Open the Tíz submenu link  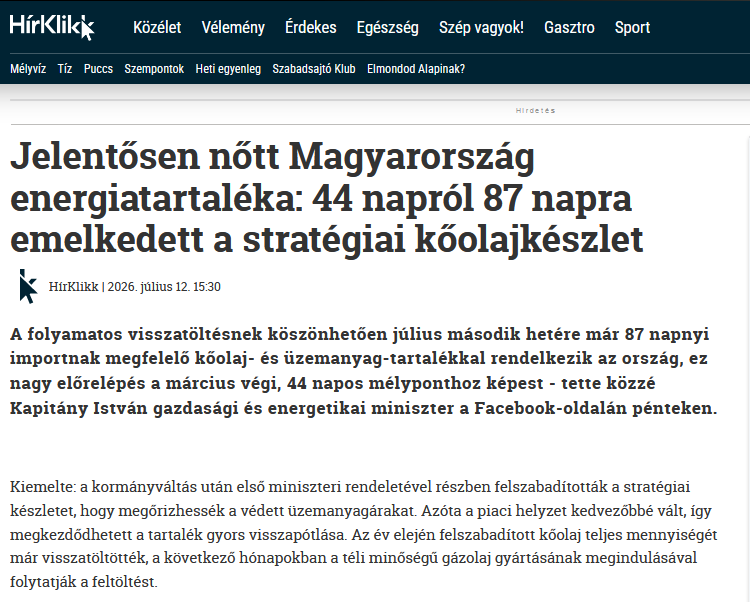point(65,69)
